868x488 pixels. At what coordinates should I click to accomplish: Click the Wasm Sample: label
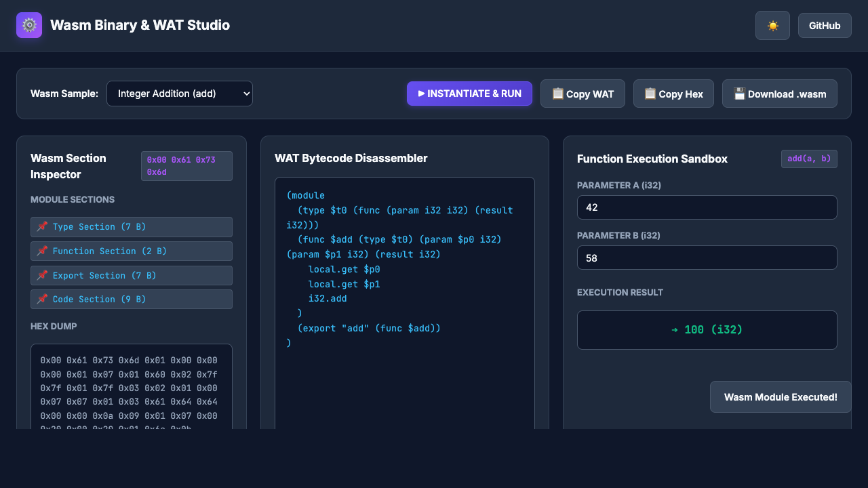click(64, 94)
